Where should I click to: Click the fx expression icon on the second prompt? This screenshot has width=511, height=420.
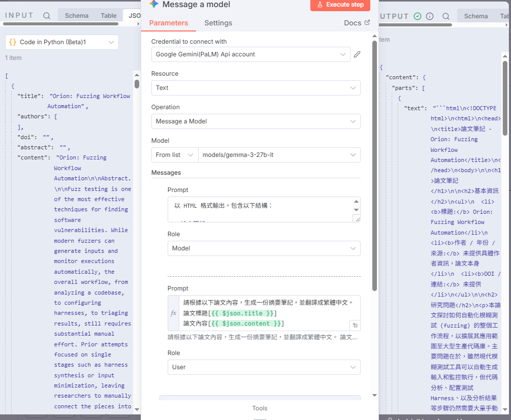click(x=173, y=313)
